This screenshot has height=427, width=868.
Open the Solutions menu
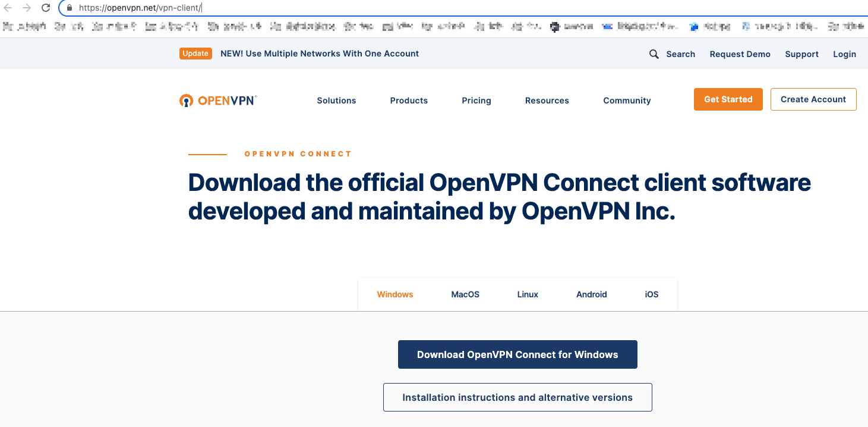click(336, 101)
